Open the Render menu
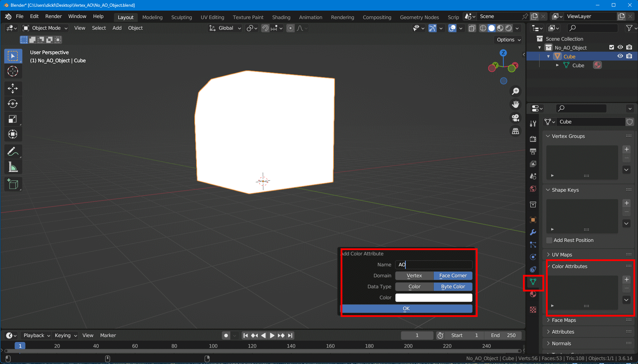638x364 pixels. (x=53, y=16)
